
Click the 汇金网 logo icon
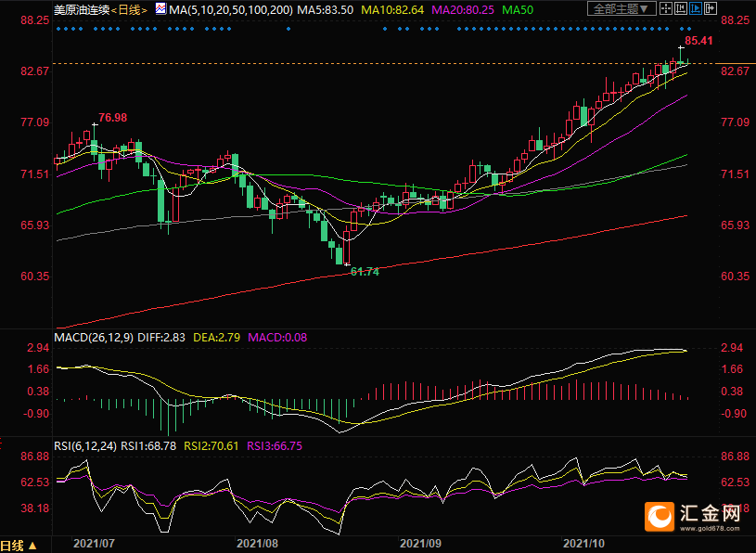click(x=660, y=517)
